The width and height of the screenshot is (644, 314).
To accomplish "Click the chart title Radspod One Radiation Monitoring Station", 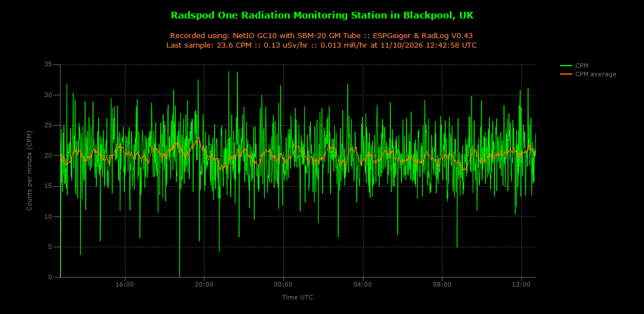I will tap(322, 15).
